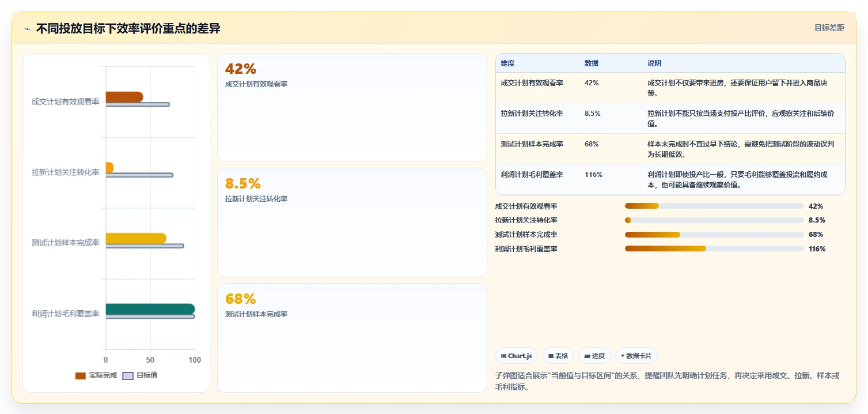Click the 成交计划有效观看率 progress bar
Viewport: 868px width, 414px height.
pyautogui.click(x=714, y=206)
